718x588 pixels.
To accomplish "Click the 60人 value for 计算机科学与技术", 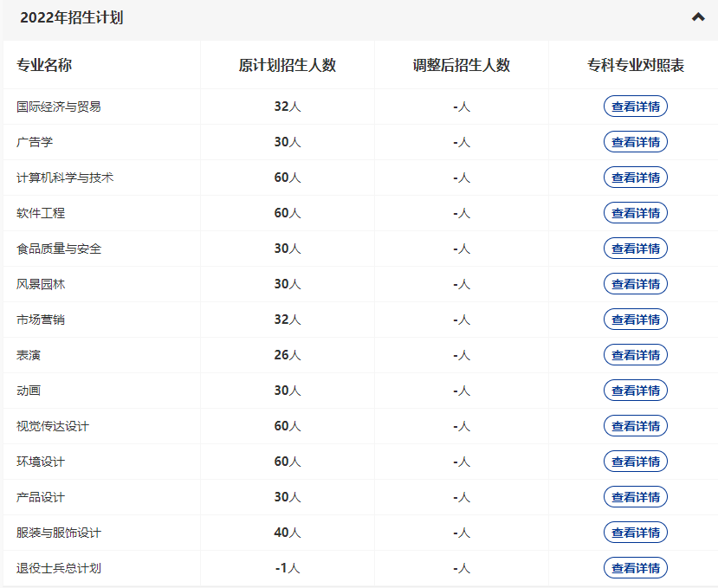I will pyautogui.click(x=288, y=178).
